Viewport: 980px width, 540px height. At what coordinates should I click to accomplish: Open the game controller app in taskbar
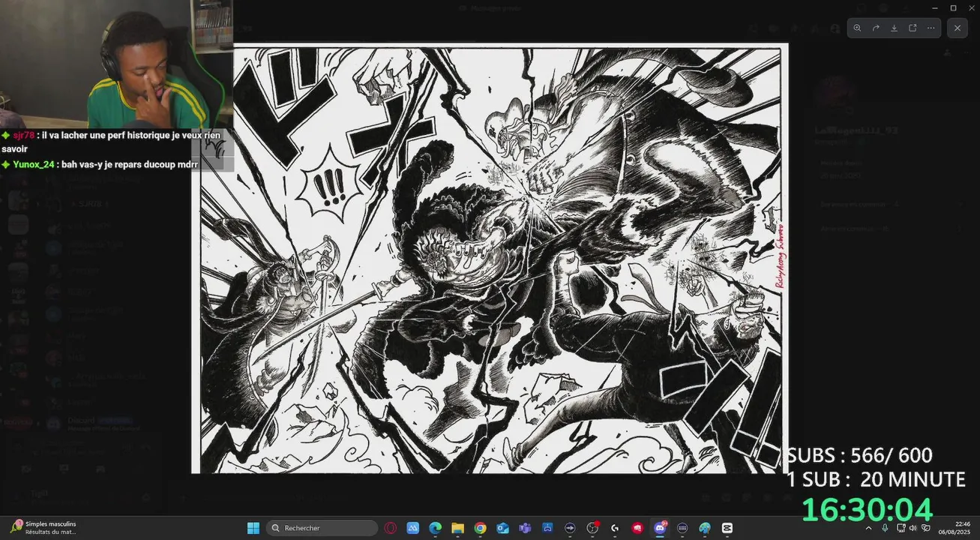click(547, 528)
